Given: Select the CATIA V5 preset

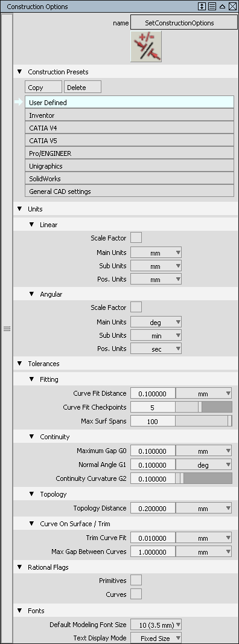Looking at the screenshot, I should (x=129, y=141).
